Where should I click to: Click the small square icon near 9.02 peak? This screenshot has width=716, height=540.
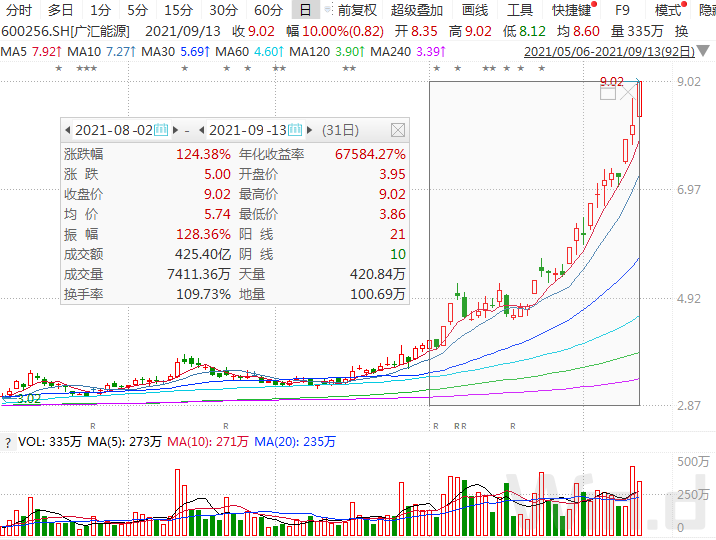coord(607,93)
